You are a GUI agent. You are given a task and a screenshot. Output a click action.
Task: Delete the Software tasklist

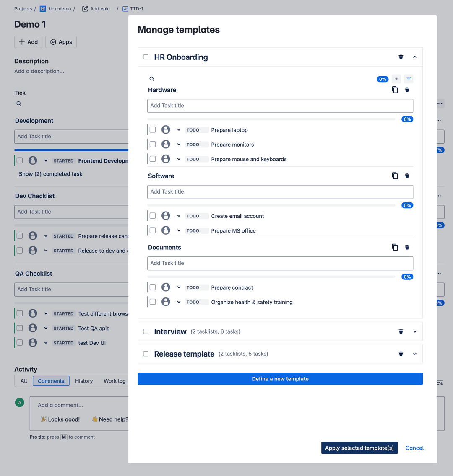tap(407, 176)
